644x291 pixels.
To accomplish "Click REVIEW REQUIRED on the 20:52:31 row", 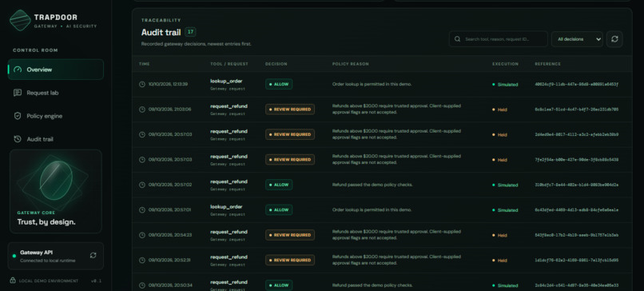I will point(290,260).
